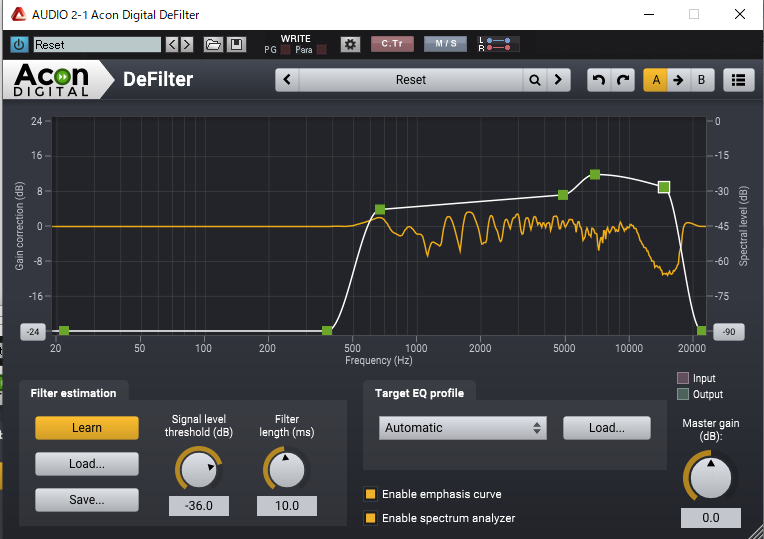Screen dimensions: 764x539
Task: Go to the previous host preset arrow
Action: (172, 45)
